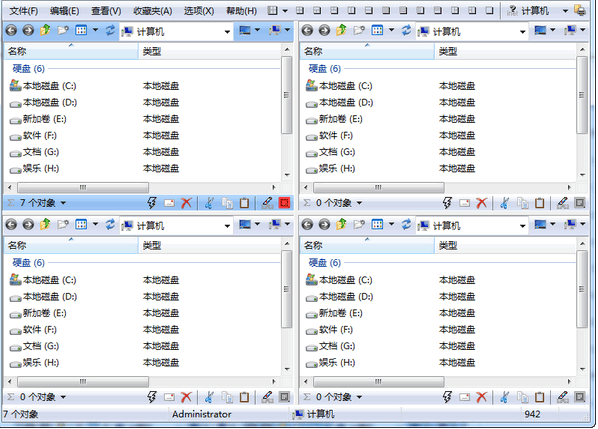The image size is (598, 429).
Task: Click the Cut scissors icon in top-right pane
Action: point(505,203)
